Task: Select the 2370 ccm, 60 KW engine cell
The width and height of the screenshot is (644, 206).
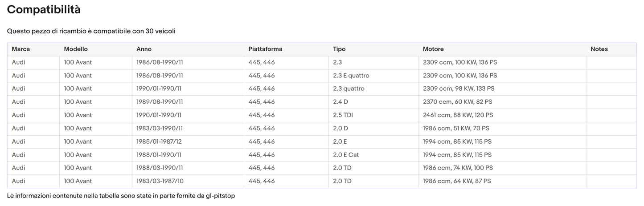Action: pyautogui.click(x=457, y=102)
